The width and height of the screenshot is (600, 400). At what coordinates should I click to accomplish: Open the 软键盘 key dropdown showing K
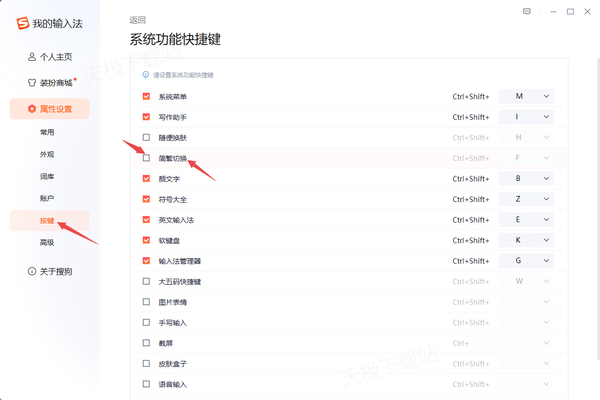526,240
